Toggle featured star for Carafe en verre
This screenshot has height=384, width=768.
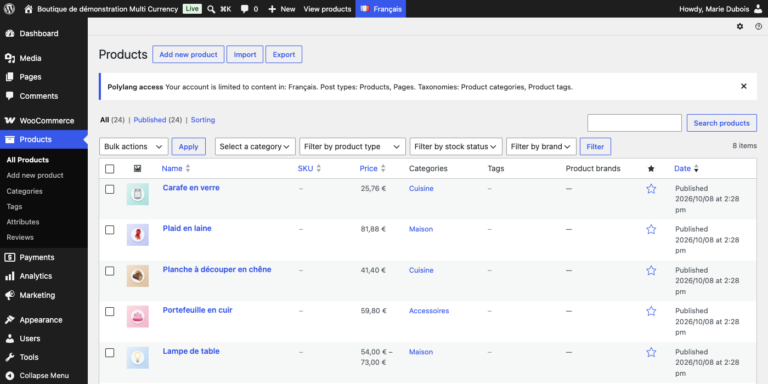pos(651,189)
